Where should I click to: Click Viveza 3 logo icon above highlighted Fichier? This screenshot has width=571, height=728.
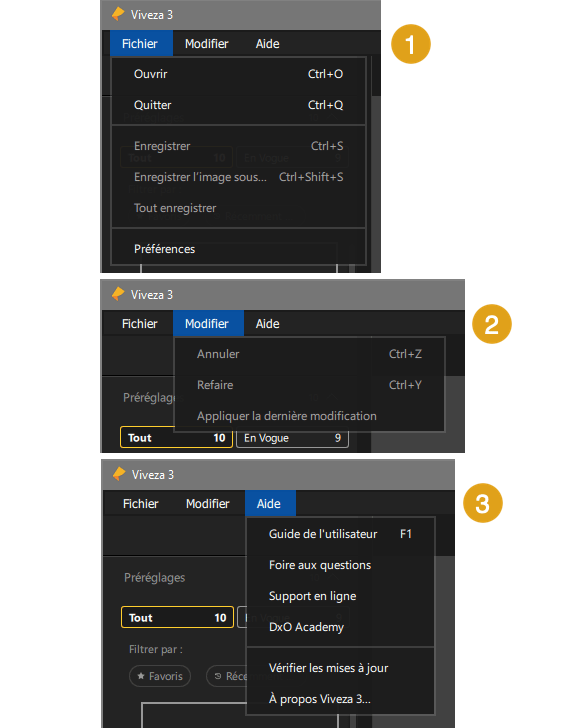pyautogui.click(x=118, y=14)
